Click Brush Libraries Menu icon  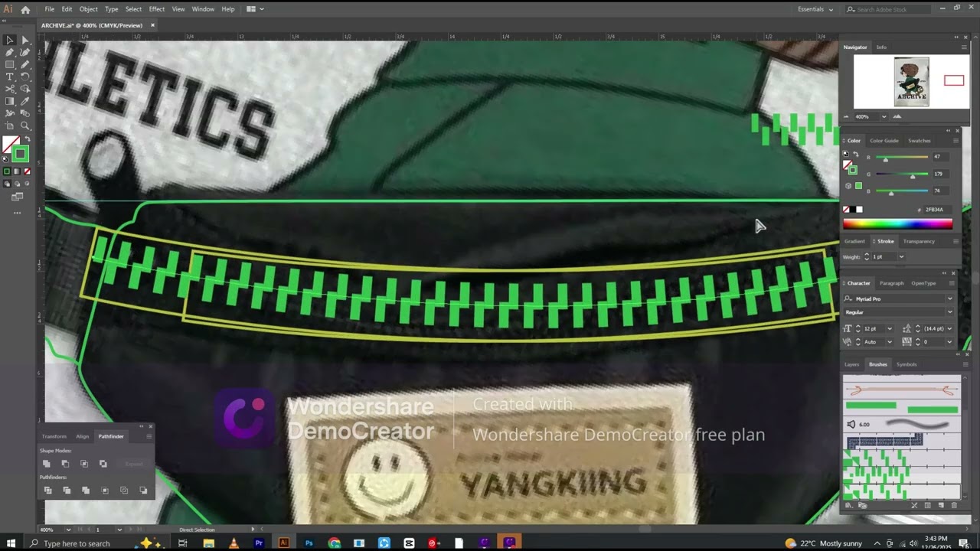pyautogui.click(x=848, y=505)
